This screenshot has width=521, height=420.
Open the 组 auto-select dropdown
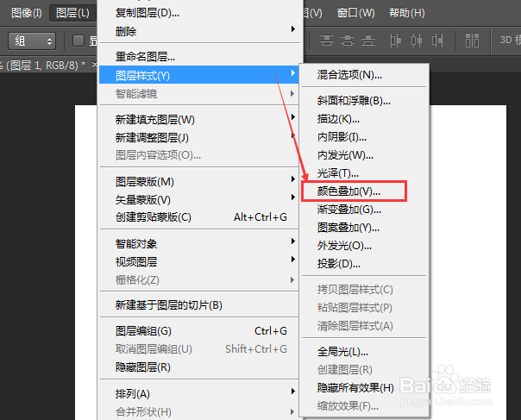32,41
